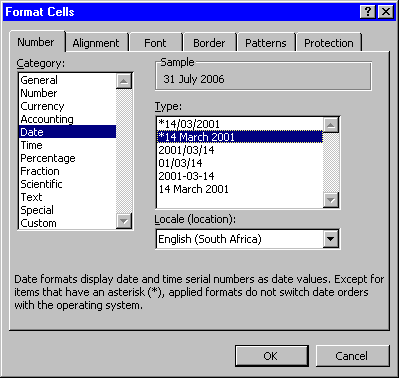Click the Date category
399x378 pixels.
coord(68,132)
